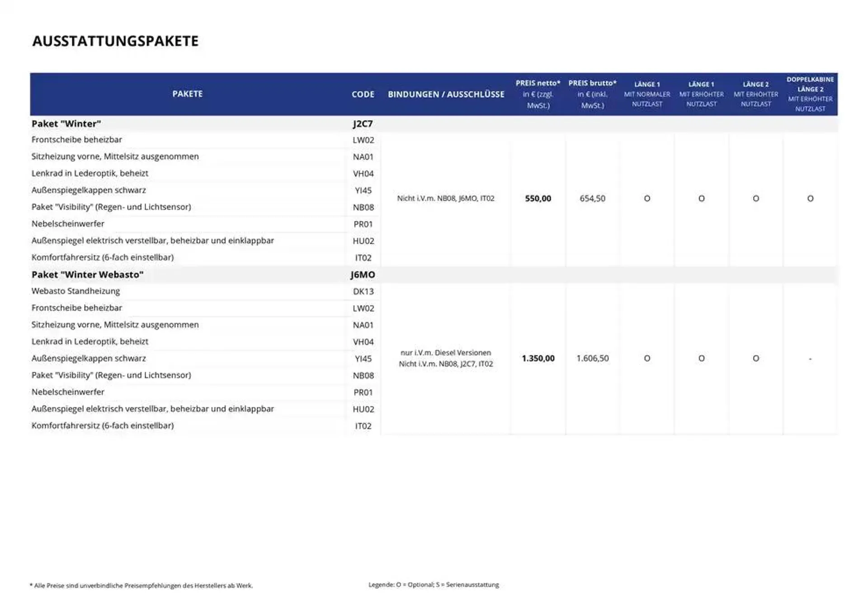Click Nebelscheinwerfer in package J6MO
The width and height of the screenshot is (868, 614).
coord(68,392)
